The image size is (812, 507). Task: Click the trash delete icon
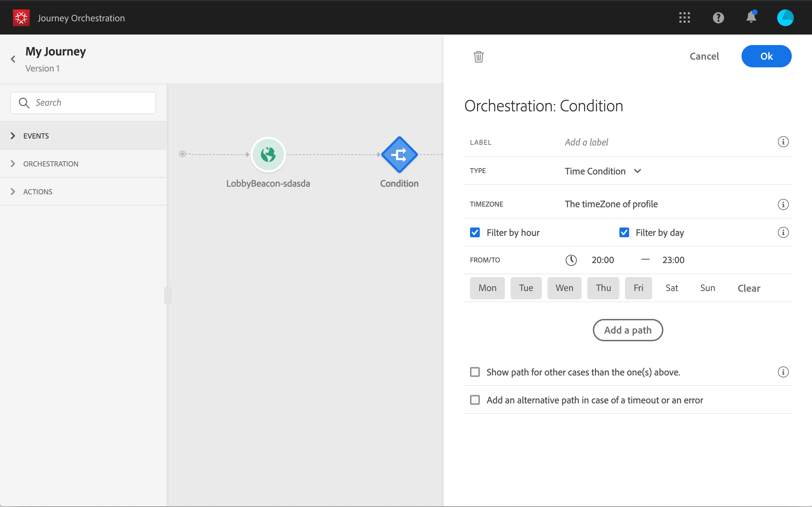[x=478, y=57]
